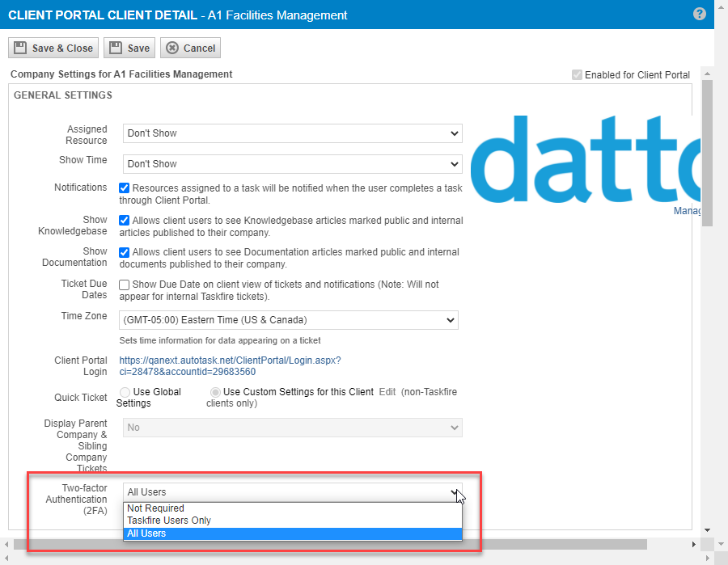Choose All Users option in 2FA list
Screen dimensions: 728x565
click(x=293, y=533)
